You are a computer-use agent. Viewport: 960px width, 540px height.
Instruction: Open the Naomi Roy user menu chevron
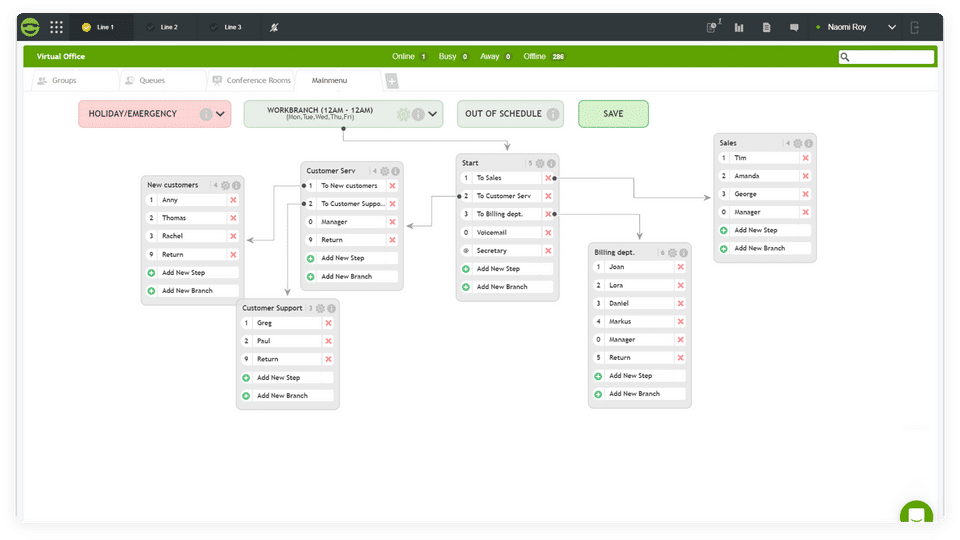click(892, 28)
